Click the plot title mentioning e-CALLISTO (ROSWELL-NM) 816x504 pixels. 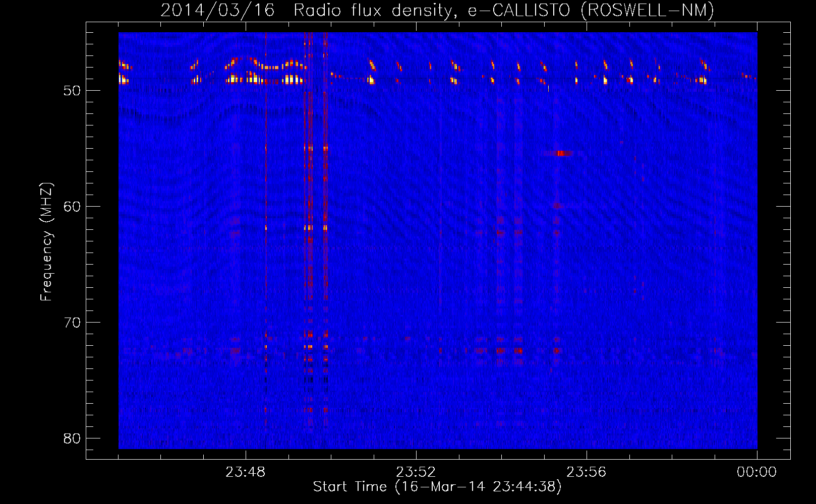(437, 10)
